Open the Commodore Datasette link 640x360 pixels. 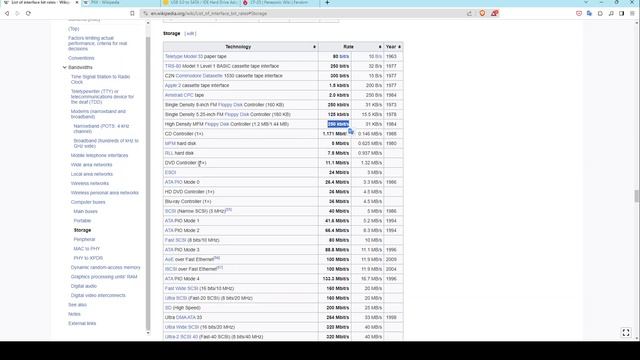199,76
